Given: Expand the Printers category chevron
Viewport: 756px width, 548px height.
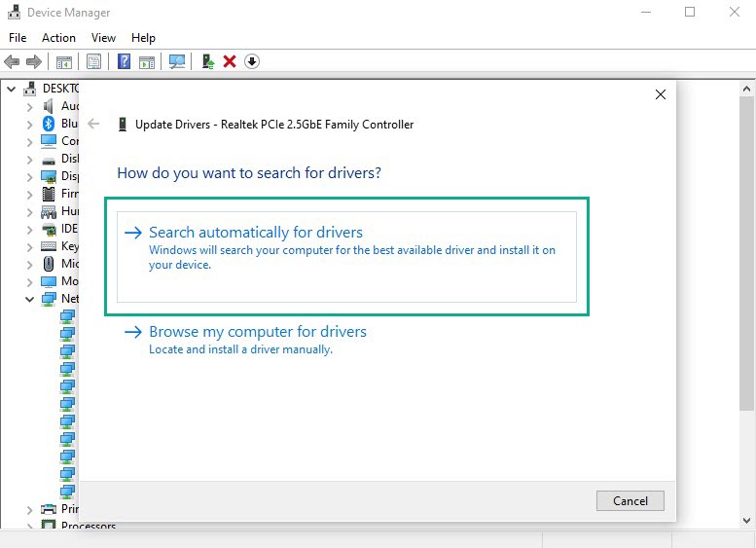Looking at the screenshot, I should point(29,509).
